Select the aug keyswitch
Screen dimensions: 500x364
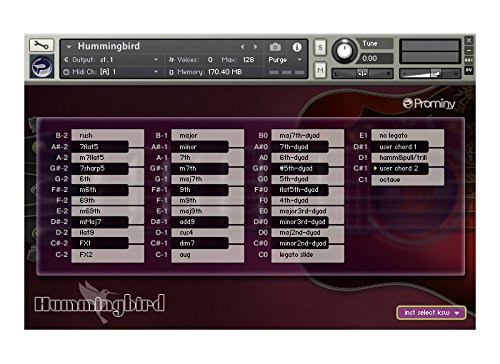[208, 255]
